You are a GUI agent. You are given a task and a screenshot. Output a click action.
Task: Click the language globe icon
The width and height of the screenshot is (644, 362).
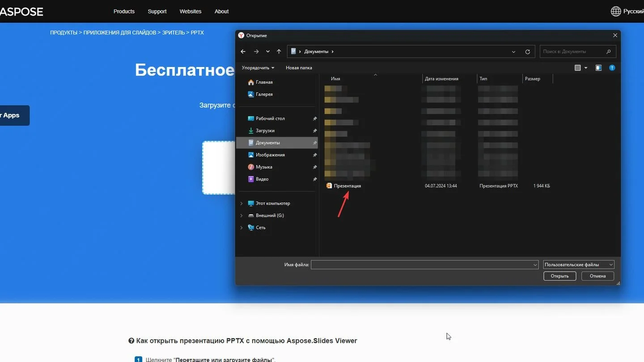(x=616, y=11)
